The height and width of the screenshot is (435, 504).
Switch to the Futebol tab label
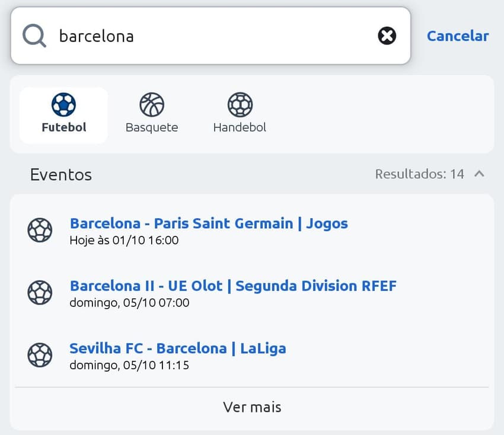(x=63, y=127)
